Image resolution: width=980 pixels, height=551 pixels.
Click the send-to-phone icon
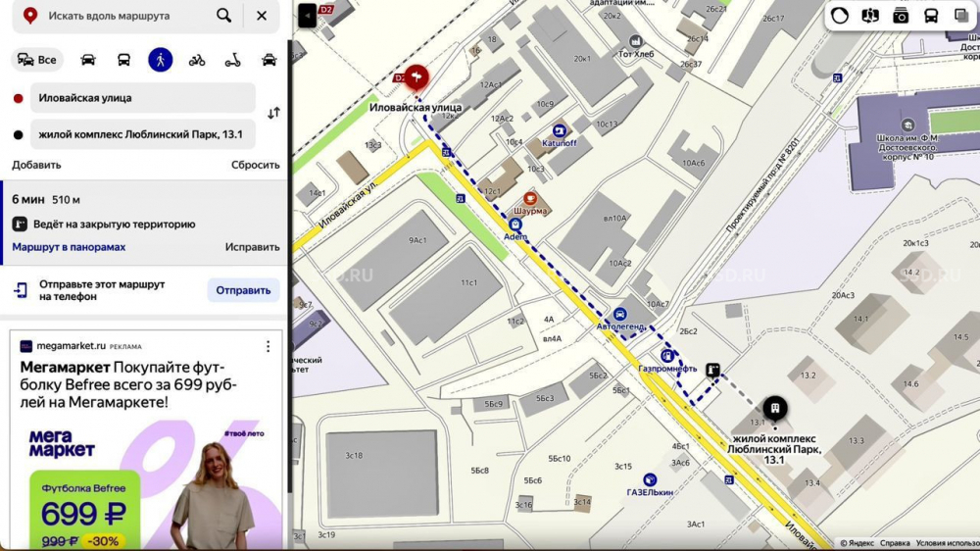[21, 290]
